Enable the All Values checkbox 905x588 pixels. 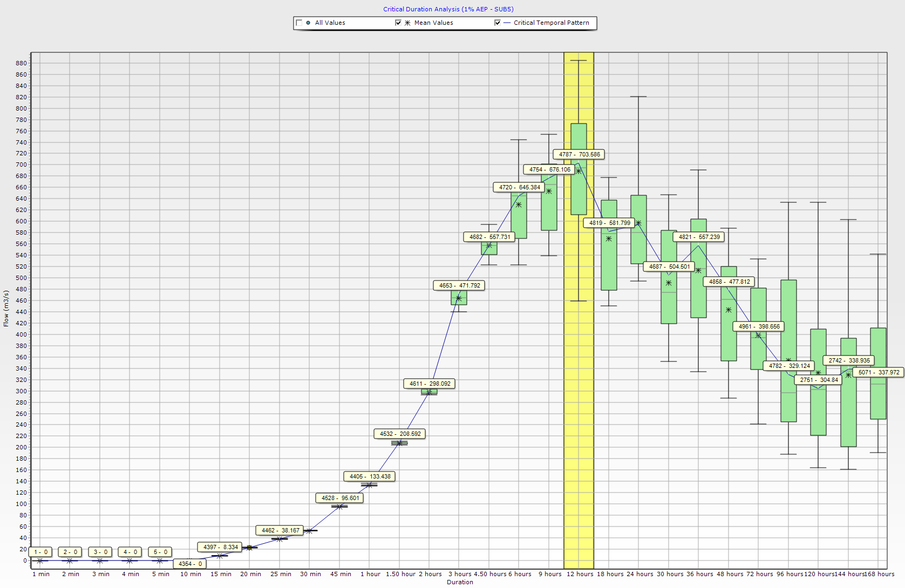[x=299, y=23]
